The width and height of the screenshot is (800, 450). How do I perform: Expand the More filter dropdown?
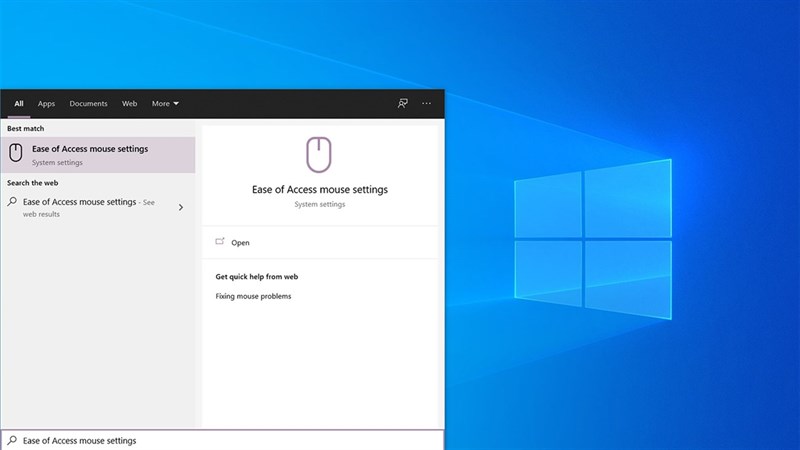click(x=165, y=104)
